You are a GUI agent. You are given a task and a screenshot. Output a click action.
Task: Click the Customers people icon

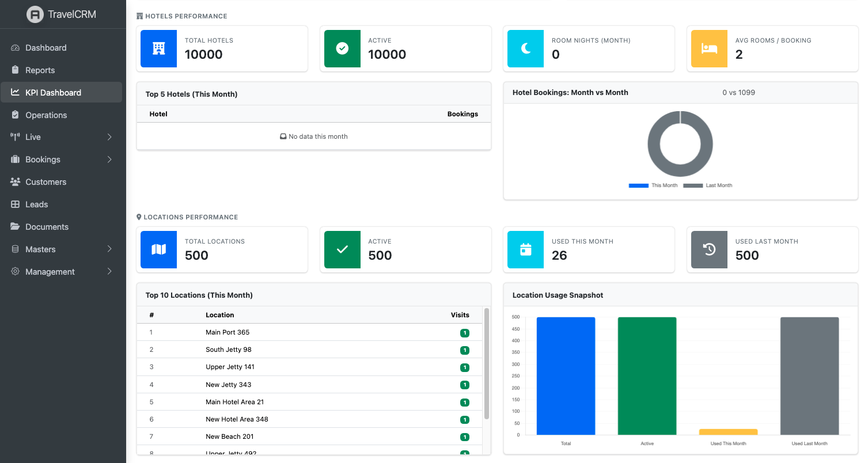pos(16,182)
